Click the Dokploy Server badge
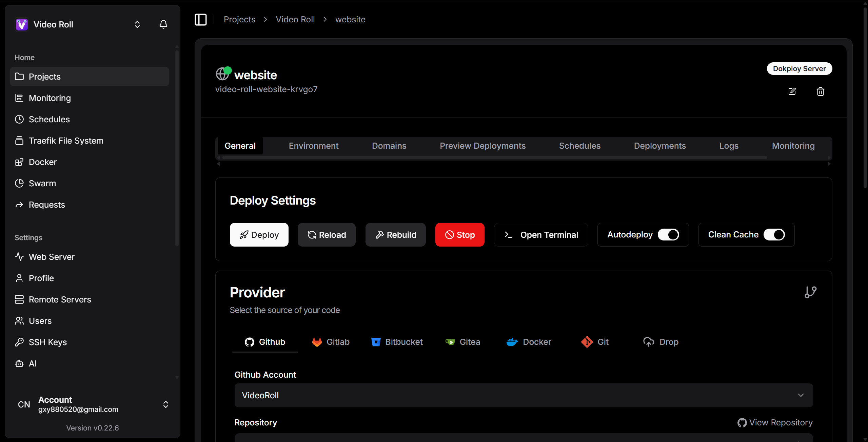Screen dimensions: 868x442 coord(800,68)
